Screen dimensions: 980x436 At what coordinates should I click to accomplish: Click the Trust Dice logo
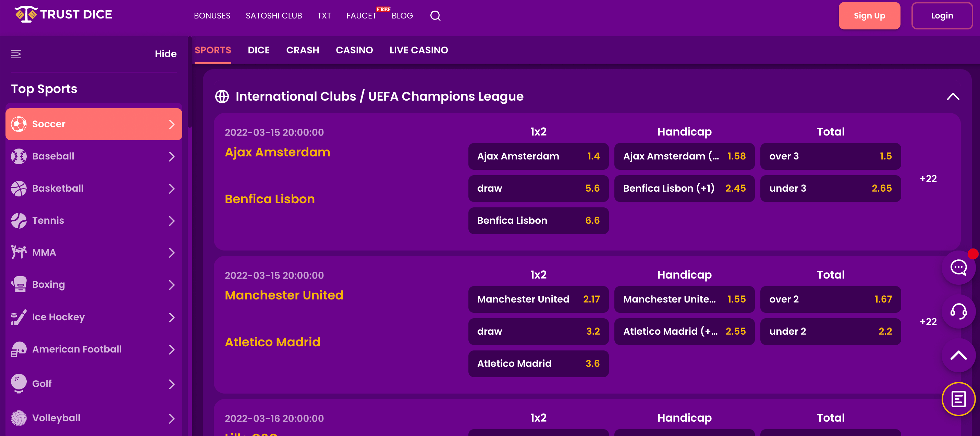tap(63, 14)
